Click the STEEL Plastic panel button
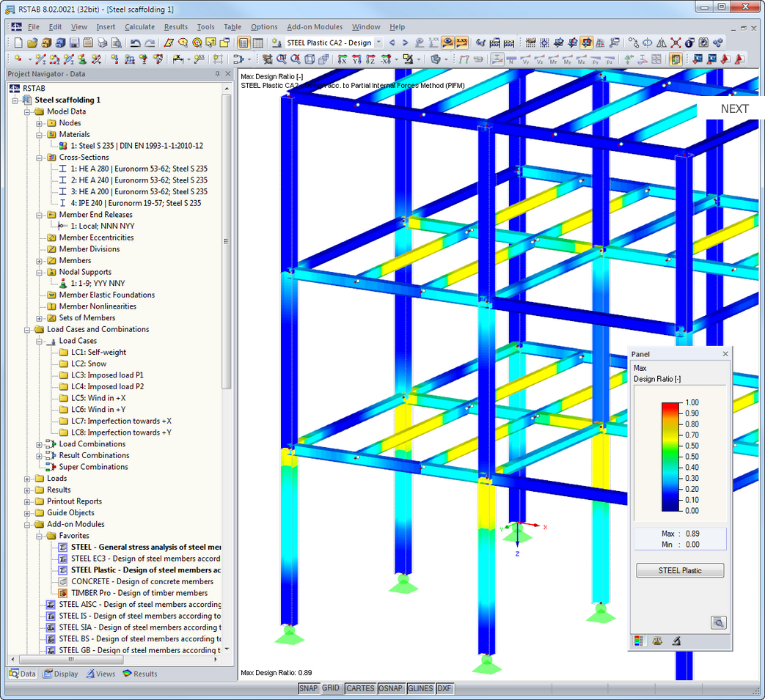The width and height of the screenshot is (765, 700). click(x=679, y=570)
